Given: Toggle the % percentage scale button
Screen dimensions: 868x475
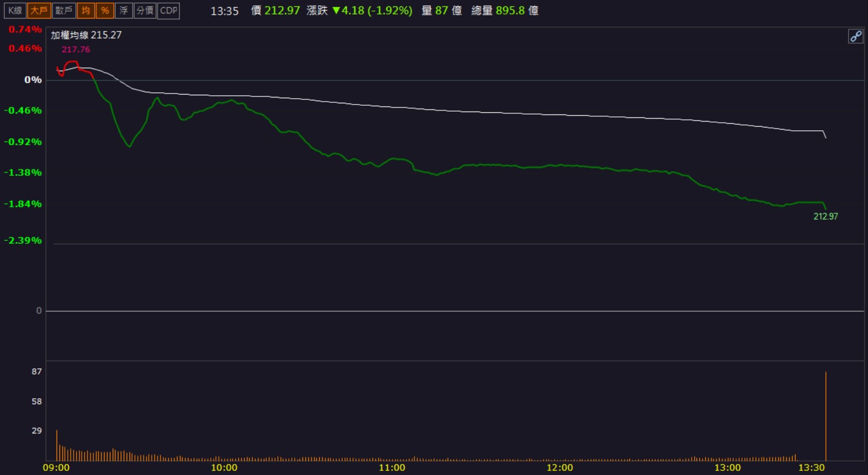Looking at the screenshot, I should coord(104,11).
